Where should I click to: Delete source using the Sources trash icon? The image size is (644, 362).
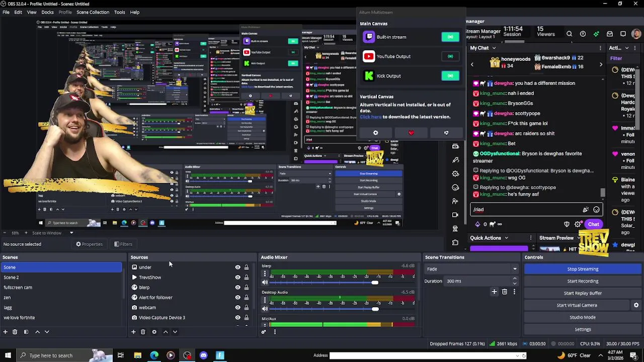(x=143, y=332)
